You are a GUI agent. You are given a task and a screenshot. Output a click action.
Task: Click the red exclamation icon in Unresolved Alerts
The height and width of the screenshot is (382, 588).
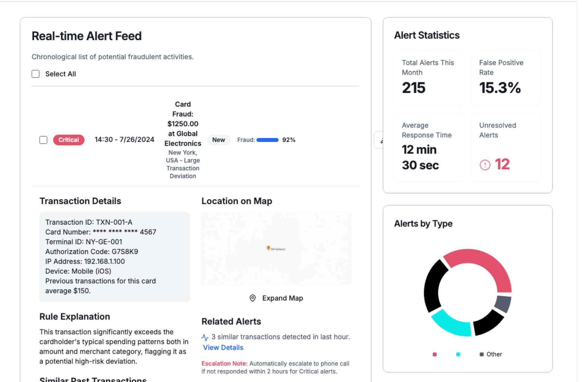(485, 165)
